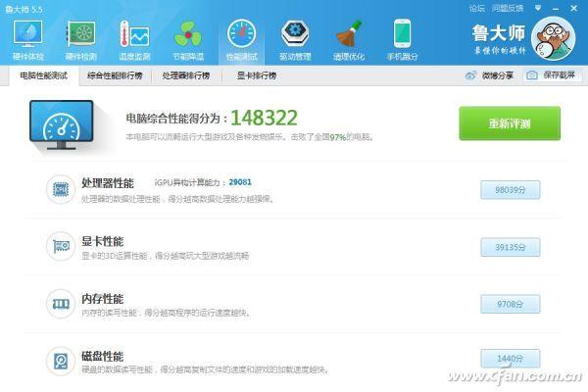
Task: Open the 硬件检测 hardware detection icon
Action: point(81,34)
